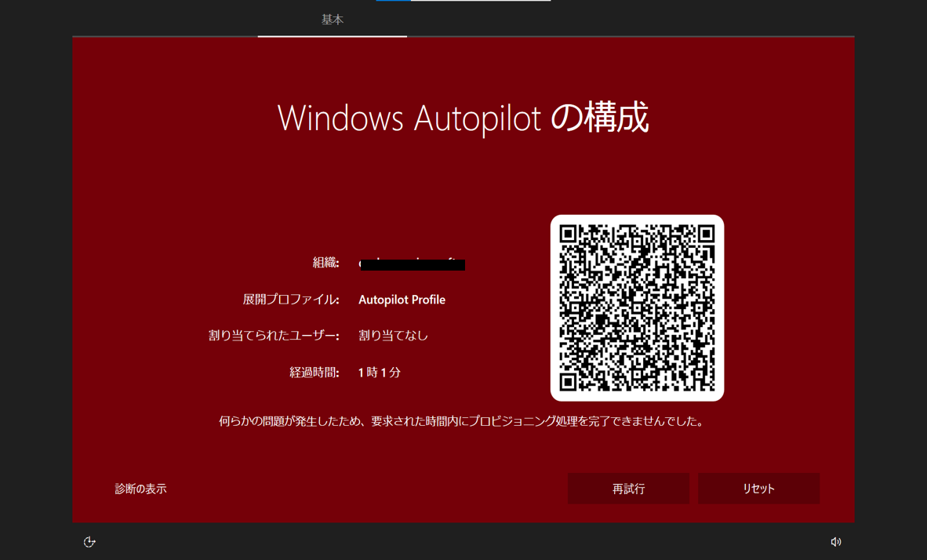This screenshot has height=560, width=927.
Task: Click the 経過時間 label
Action: [314, 373]
